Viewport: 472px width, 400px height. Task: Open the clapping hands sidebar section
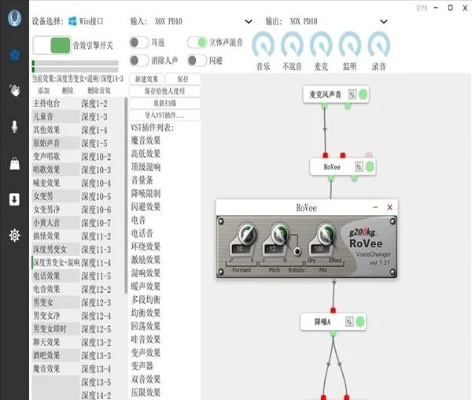(x=14, y=90)
